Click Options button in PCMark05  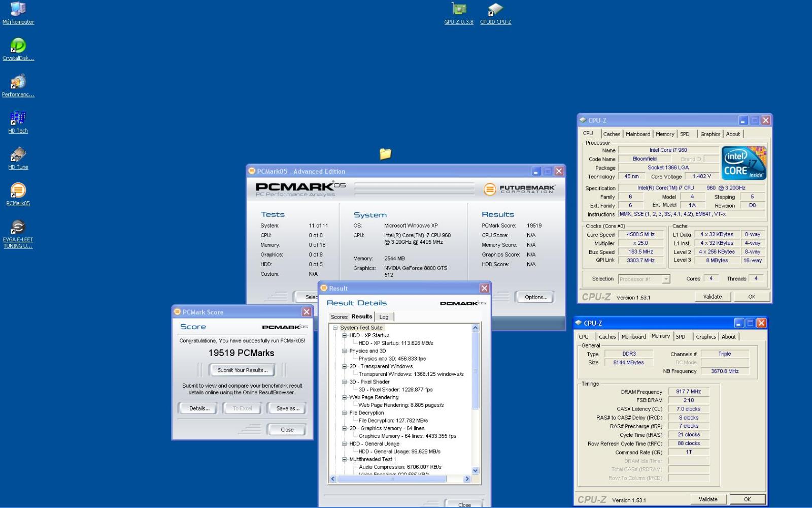click(536, 297)
